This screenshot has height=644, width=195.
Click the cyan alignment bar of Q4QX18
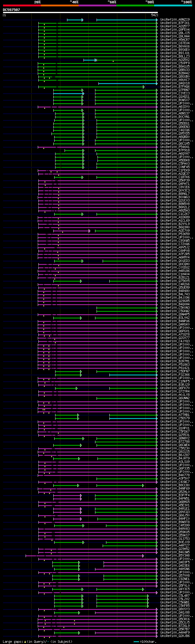click(128, 83)
